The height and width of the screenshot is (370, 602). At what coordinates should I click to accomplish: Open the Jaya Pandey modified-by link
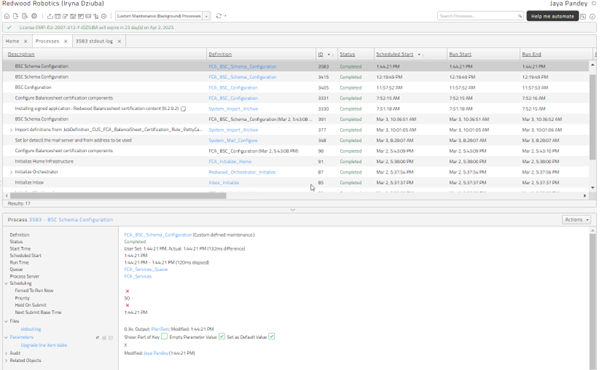[155, 353]
